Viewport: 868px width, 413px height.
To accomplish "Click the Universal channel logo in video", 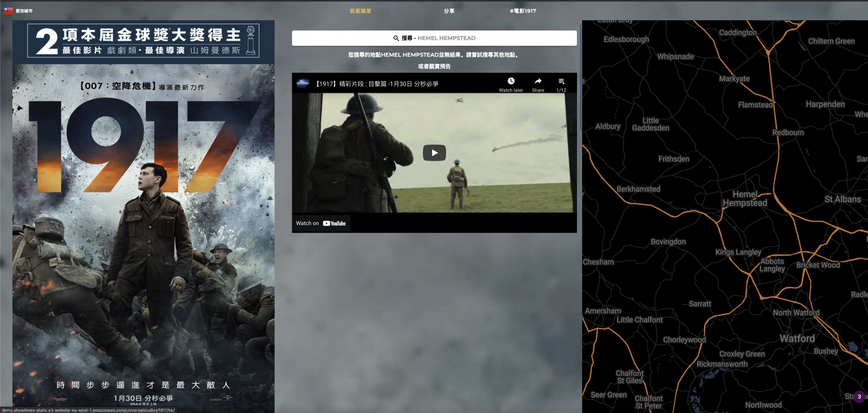I will [303, 83].
